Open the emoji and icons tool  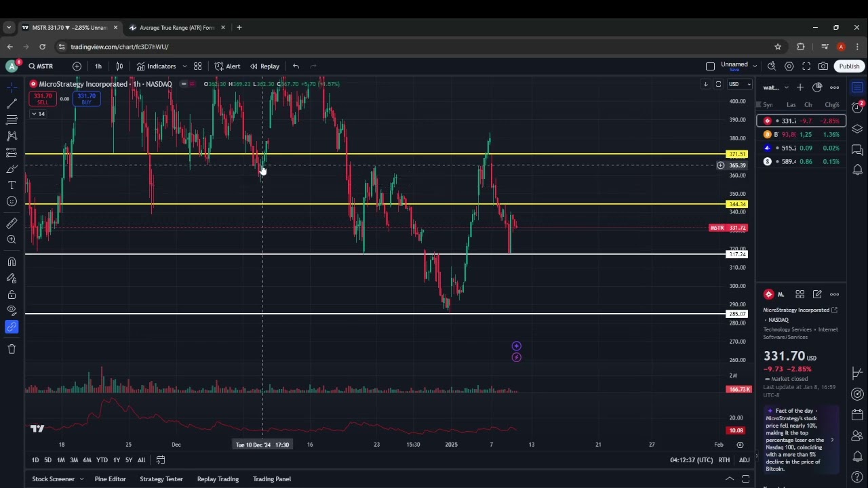point(12,201)
